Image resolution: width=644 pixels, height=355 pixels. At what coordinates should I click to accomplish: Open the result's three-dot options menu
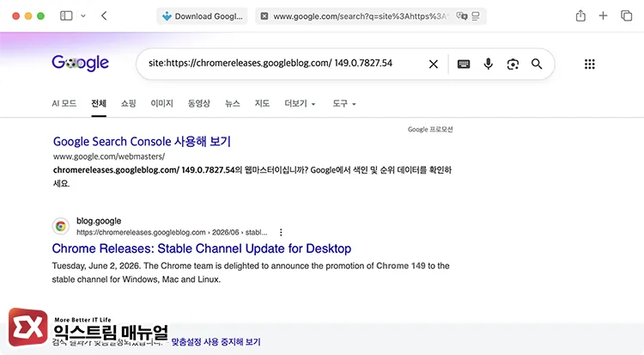click(281, 232)
